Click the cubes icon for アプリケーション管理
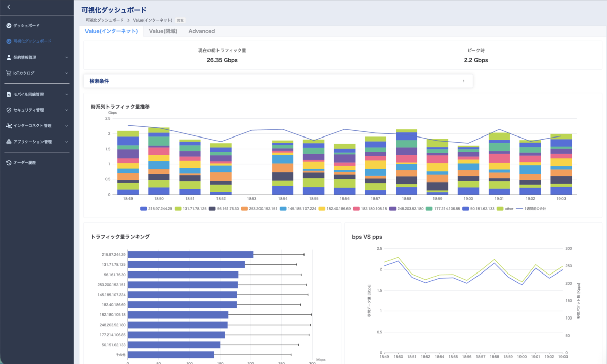Screen dimensions: 607x364 pos(9,142)
